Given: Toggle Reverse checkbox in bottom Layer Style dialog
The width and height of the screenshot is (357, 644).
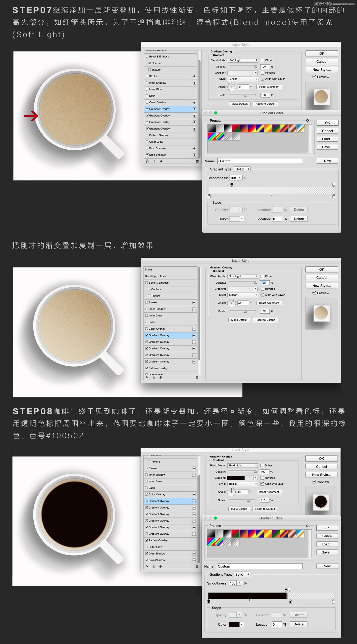Looking at the screenshot, I should (262, 478).
